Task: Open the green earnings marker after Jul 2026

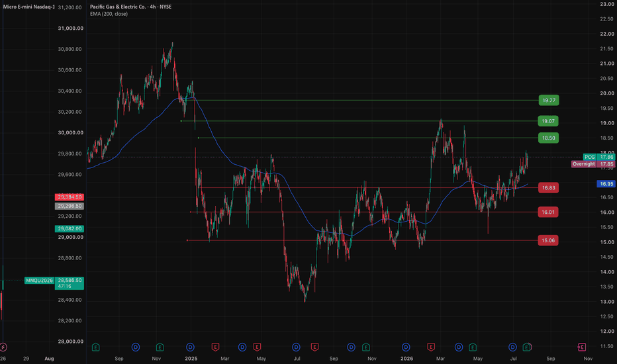Action: (x=526, y=347)
